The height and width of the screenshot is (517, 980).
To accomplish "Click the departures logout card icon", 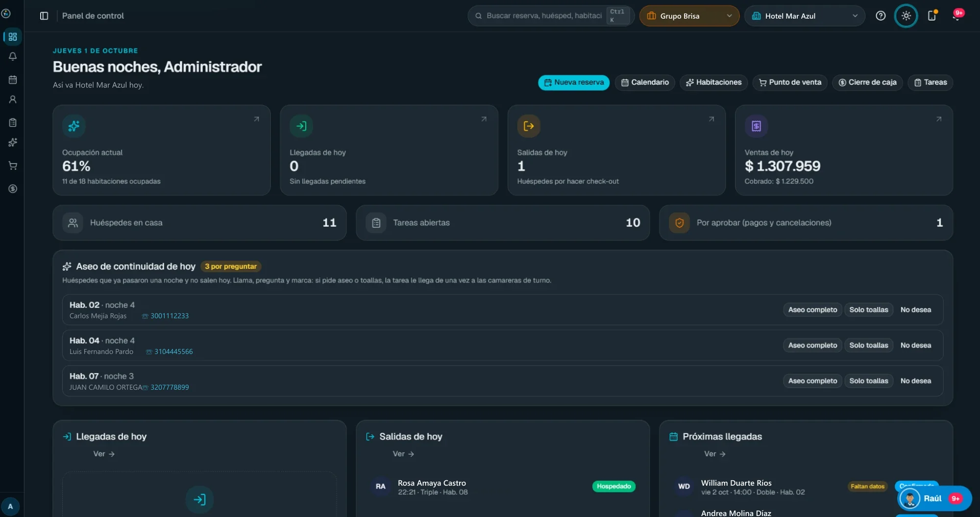I will (x=529, y=126).
